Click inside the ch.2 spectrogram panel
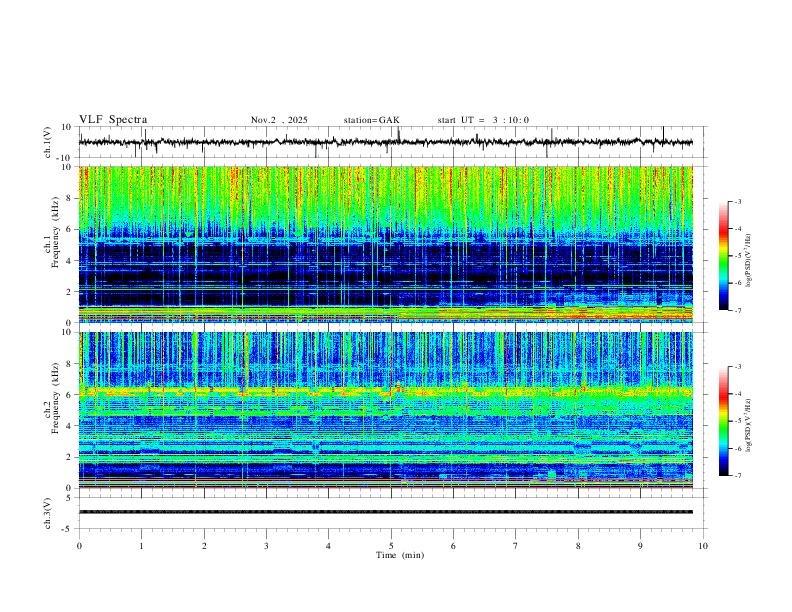The width and height of the screenshot is (792, 612). [x=386, y=410]
